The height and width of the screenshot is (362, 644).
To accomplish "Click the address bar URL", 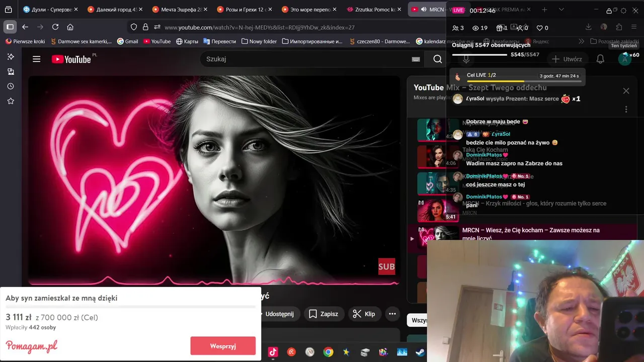I will pos(260,28).
